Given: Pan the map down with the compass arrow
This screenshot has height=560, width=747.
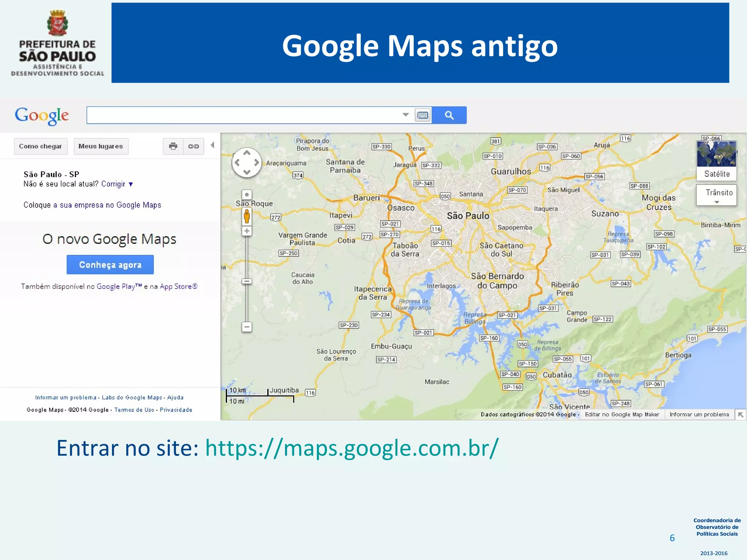Looking at the screenshot, I should 247,172.
